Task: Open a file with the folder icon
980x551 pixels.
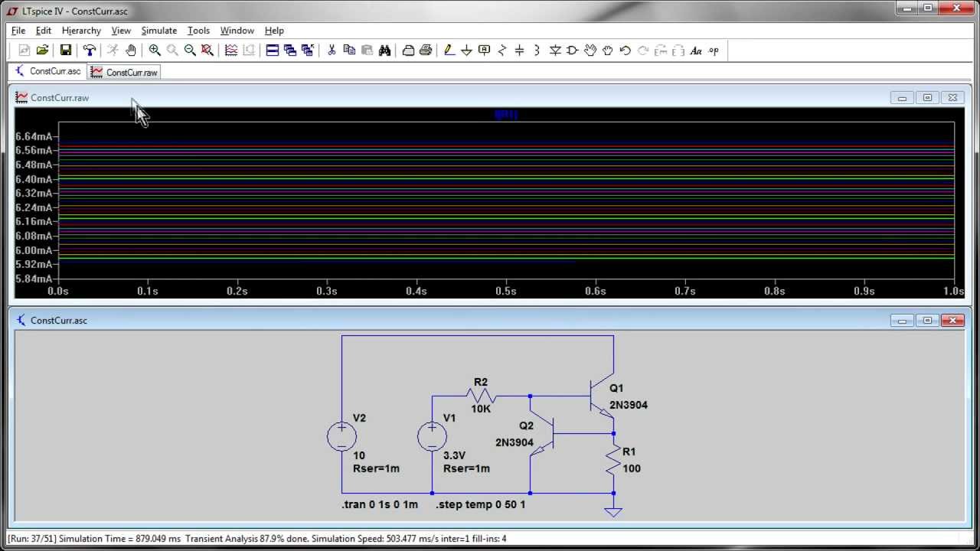Action: coord(42,51)
